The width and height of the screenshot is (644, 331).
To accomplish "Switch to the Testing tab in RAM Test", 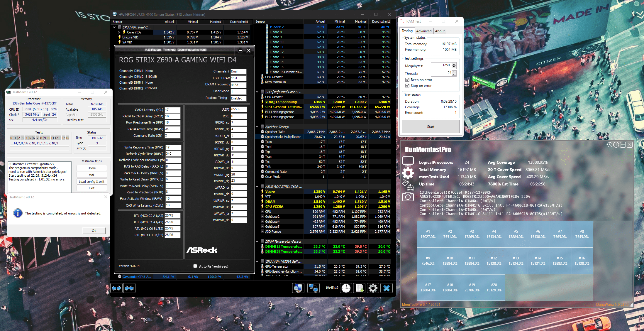I will (407, 31).
